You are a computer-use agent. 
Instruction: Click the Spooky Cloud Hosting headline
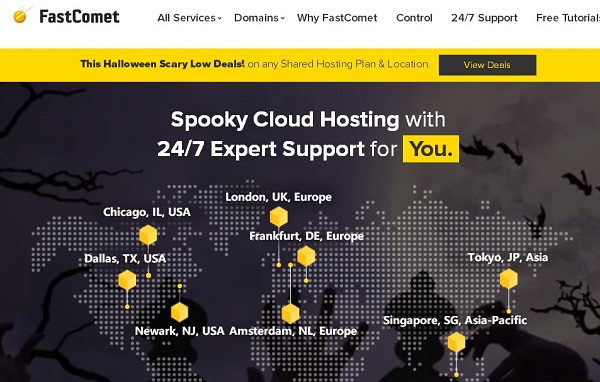coord(285,119)
